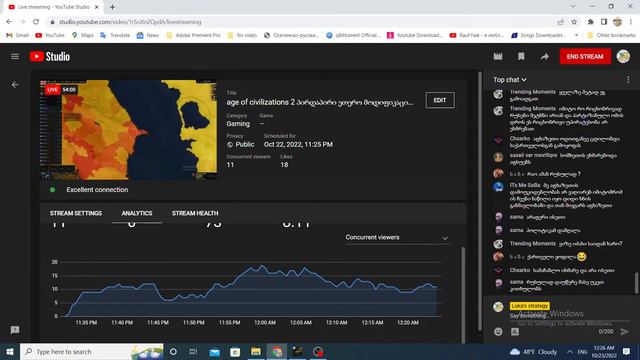The width and height of the screenshot is (640, 360).
Task: Send the chat message arrow
Action: [x=625, y=332]
